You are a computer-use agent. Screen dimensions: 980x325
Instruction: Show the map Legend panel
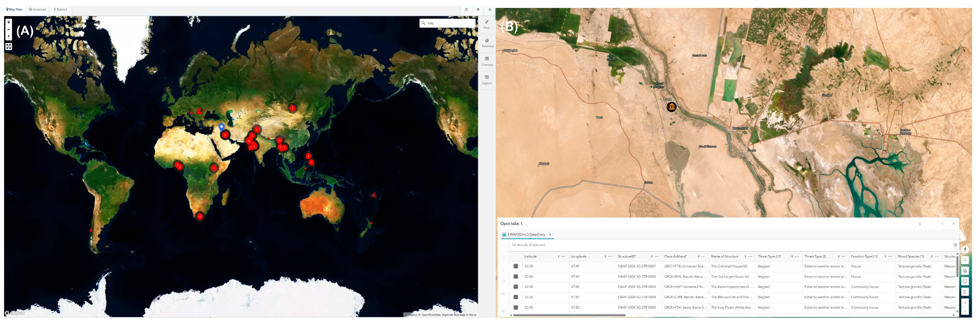[487, 80]
